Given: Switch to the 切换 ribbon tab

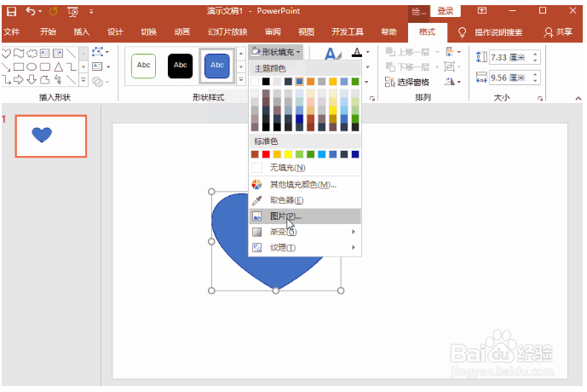Looking at the screenshot, I should (148, 32).
